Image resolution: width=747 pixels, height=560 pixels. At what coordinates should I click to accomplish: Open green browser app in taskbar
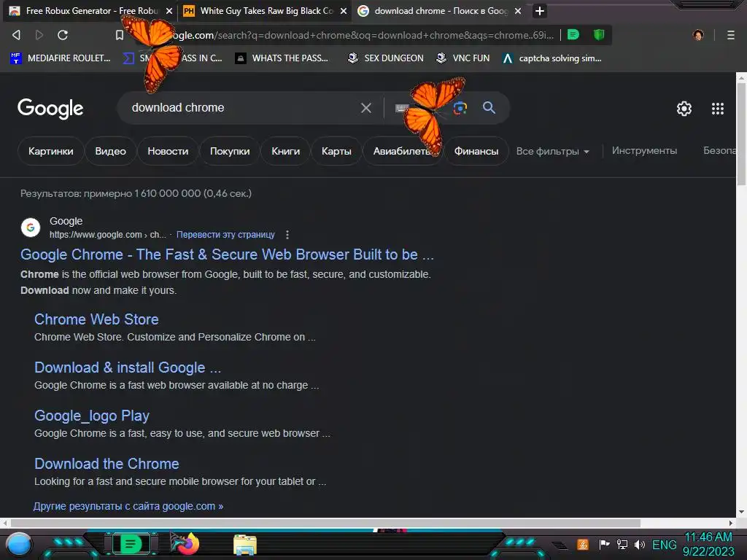(131, 544)
